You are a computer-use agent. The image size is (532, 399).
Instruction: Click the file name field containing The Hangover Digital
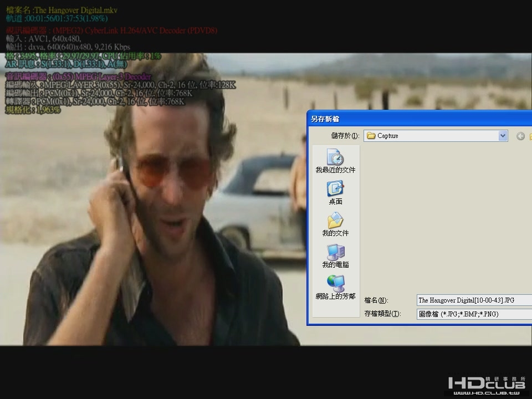(474, 300)
